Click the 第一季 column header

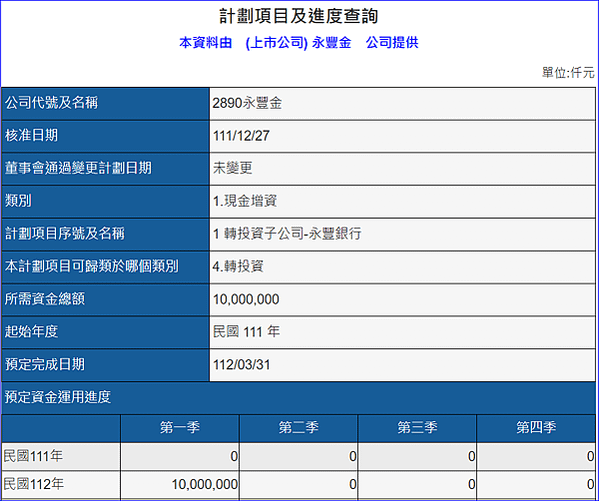click(180, 427)
